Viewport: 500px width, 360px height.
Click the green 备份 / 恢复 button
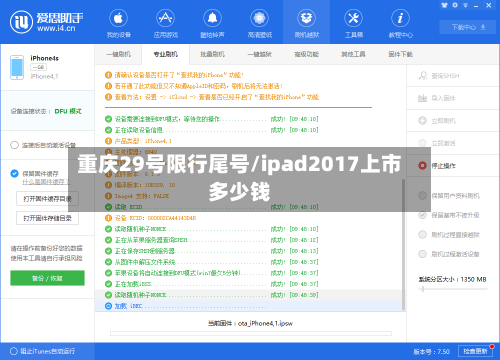point(47,278)
